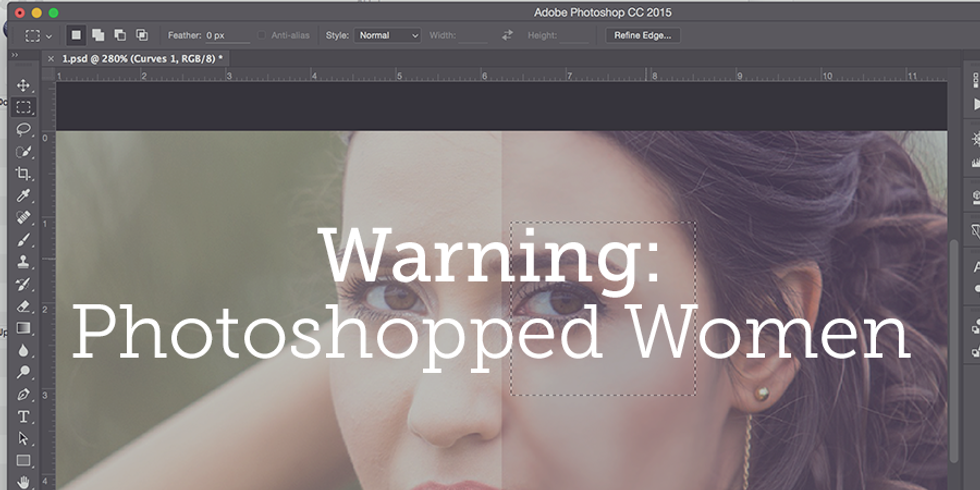This screenshot has height=490, width=980.
Task: Select the Move tool
Action: (x=24, y=85)
